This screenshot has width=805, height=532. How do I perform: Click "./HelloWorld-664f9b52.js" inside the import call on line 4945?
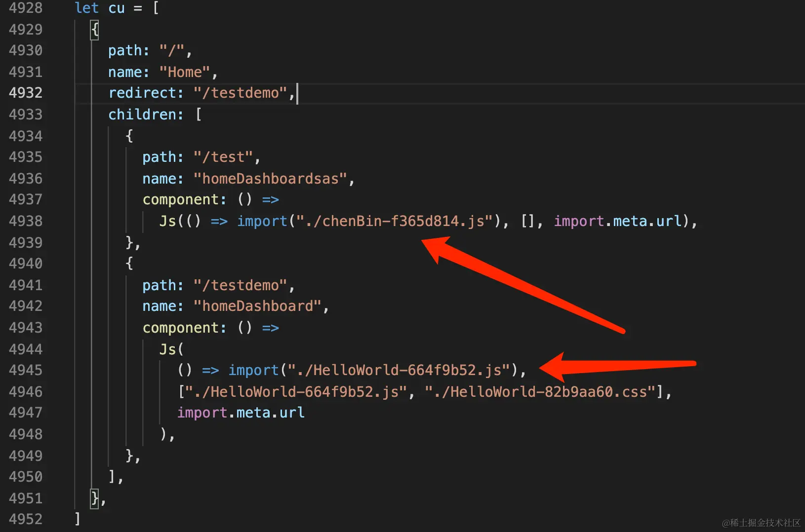399,370
